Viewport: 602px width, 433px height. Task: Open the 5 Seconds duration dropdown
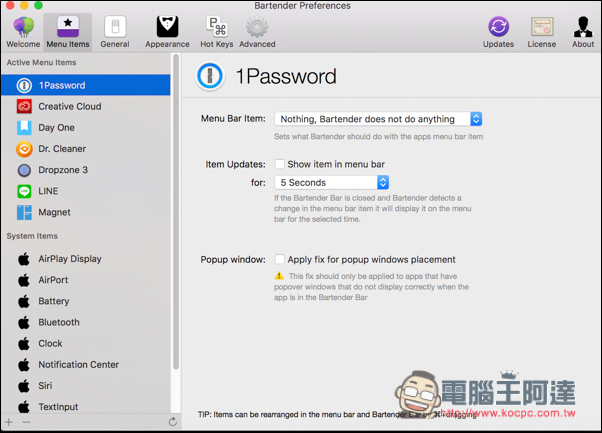(x=332, y=182)
